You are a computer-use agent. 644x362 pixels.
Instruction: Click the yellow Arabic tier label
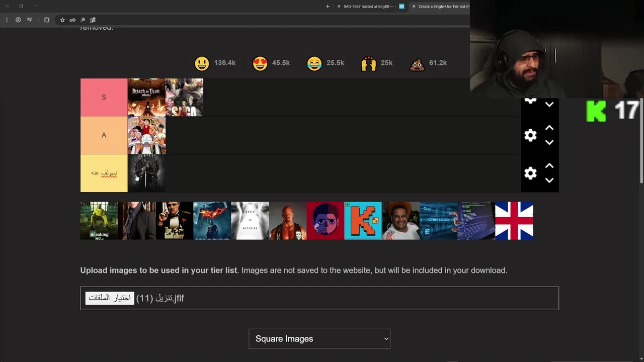tap(104, 173)
